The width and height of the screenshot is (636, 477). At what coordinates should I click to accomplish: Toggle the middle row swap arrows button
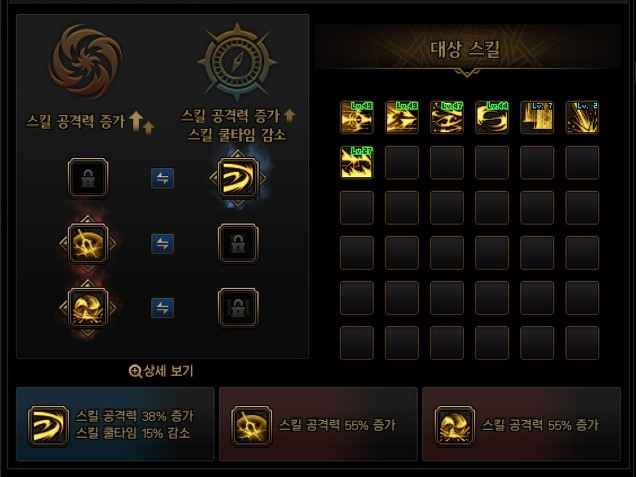coord(163,243)
